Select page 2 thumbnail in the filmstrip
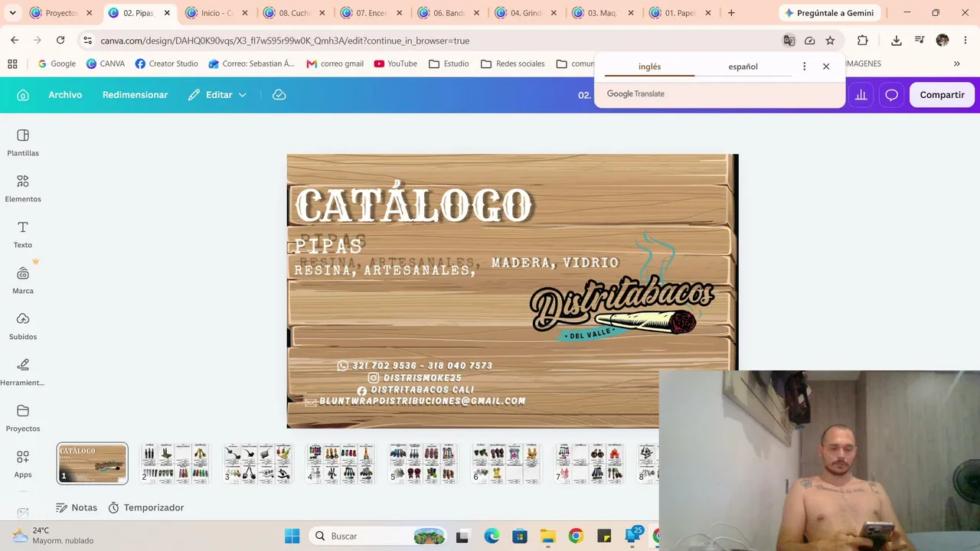 click(x=175, y=463)
